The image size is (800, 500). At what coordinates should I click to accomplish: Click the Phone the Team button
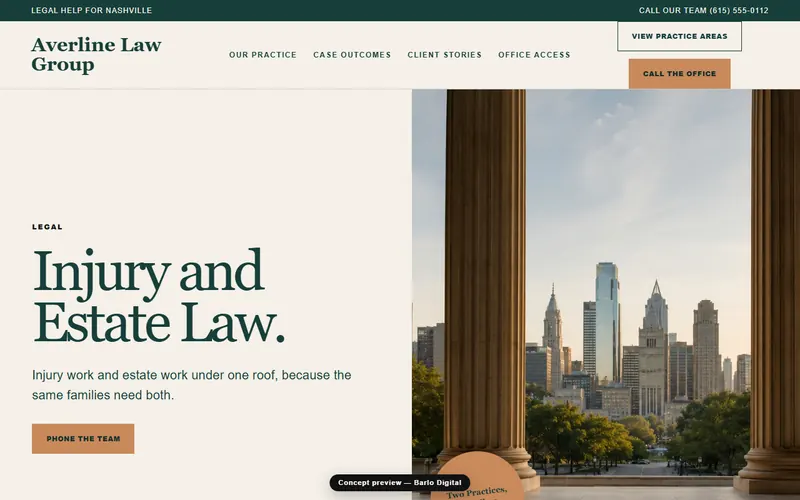click(83, 438)
